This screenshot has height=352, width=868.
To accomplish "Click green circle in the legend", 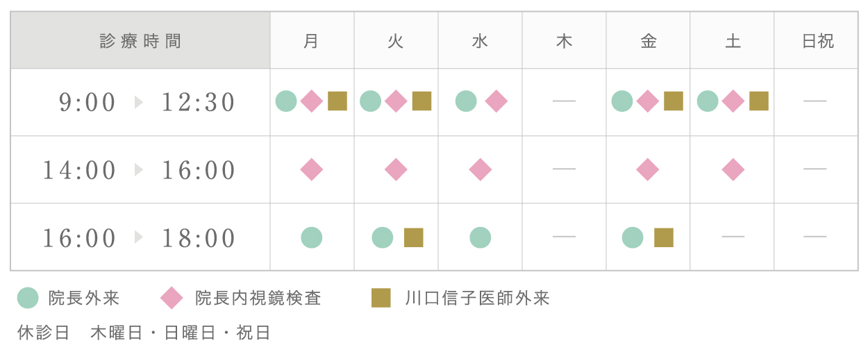I will 28,299.
